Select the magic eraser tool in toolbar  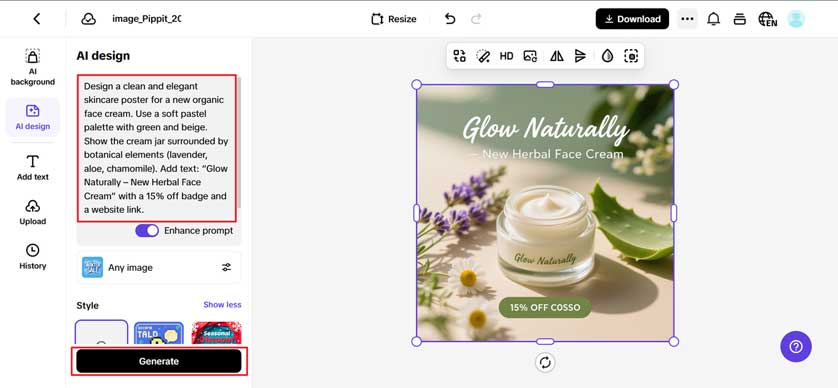[x=483, y=56]
